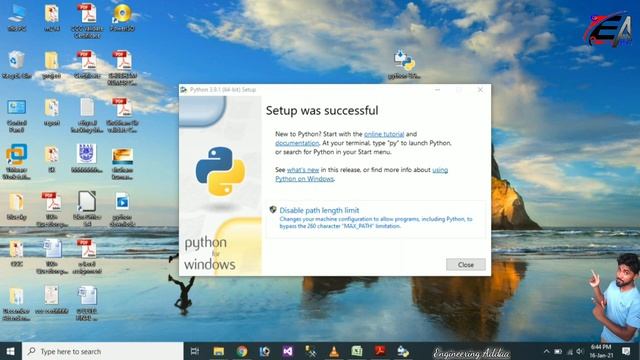Select the This PC desktop icon

coord(17,18)
